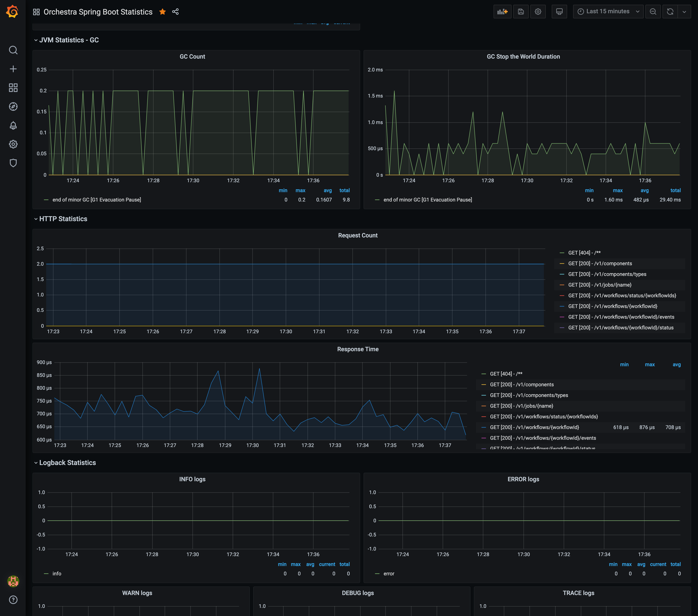Toggle /v1/components/types series in Request Count legend
Viewport: 698px width, 616px height.
607,274
